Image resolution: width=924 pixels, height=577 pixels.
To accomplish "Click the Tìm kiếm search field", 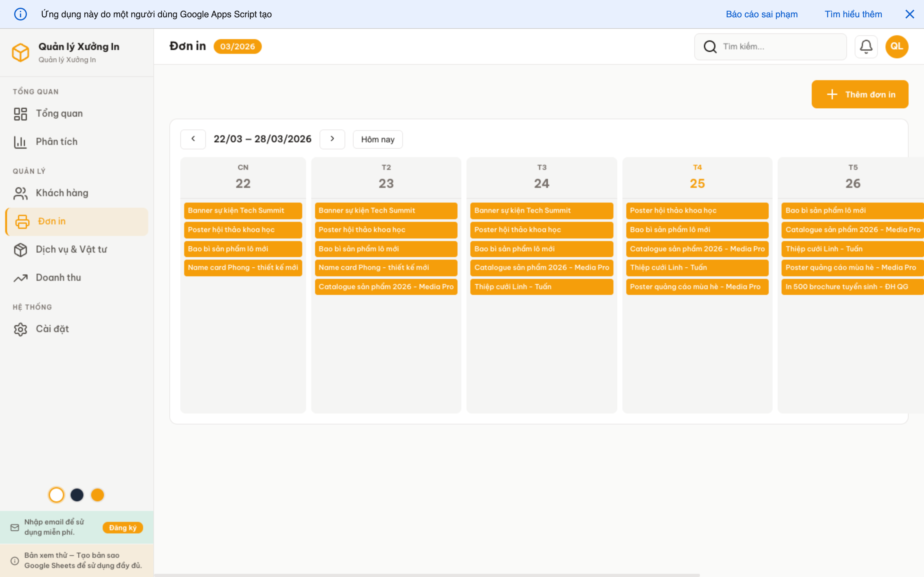I will 771,46.
